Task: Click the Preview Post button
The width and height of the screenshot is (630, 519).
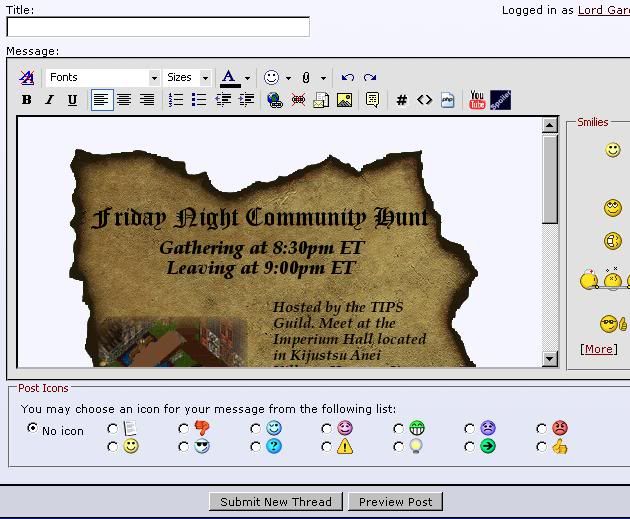Action: [395, 501]
